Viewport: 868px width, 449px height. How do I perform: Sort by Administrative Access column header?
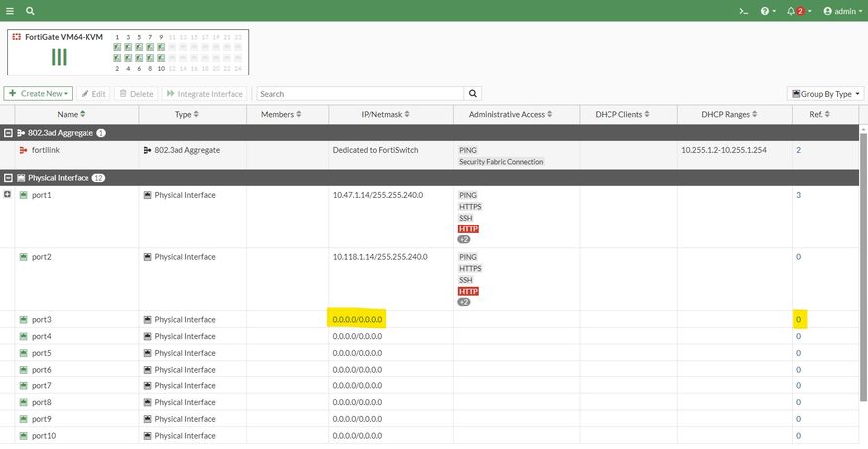[510, 114]
